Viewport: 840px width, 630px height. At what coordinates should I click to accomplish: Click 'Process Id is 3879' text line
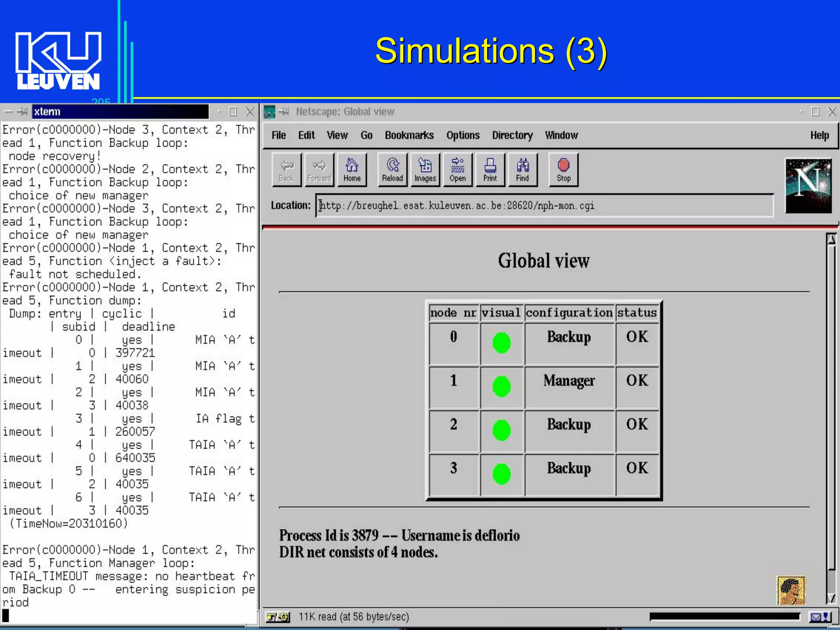[399, 535]
